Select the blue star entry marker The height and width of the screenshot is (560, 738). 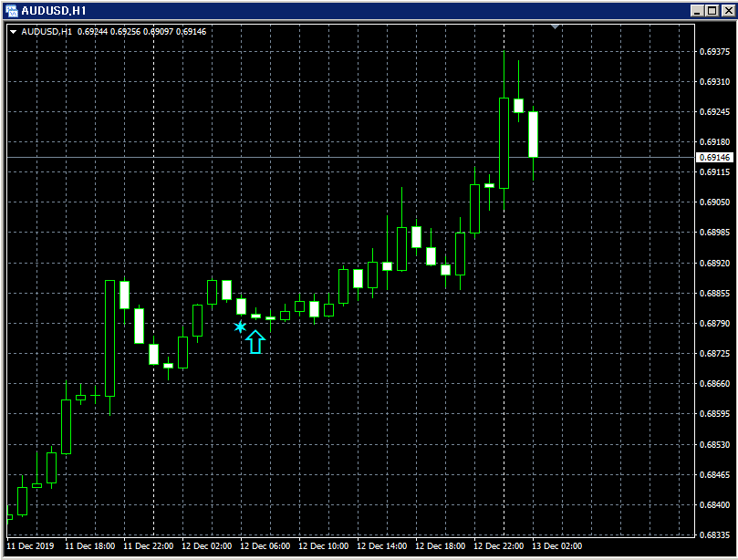[239, 327]
